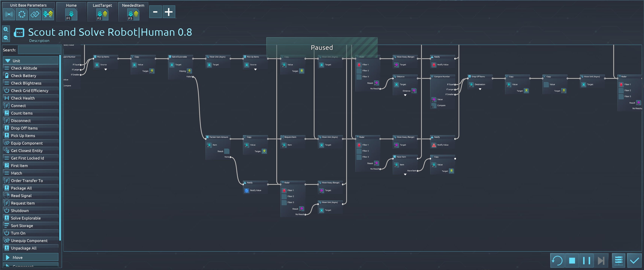Pause the running behavior
This screenshot has width=644, height=270.
click(587, 260)
